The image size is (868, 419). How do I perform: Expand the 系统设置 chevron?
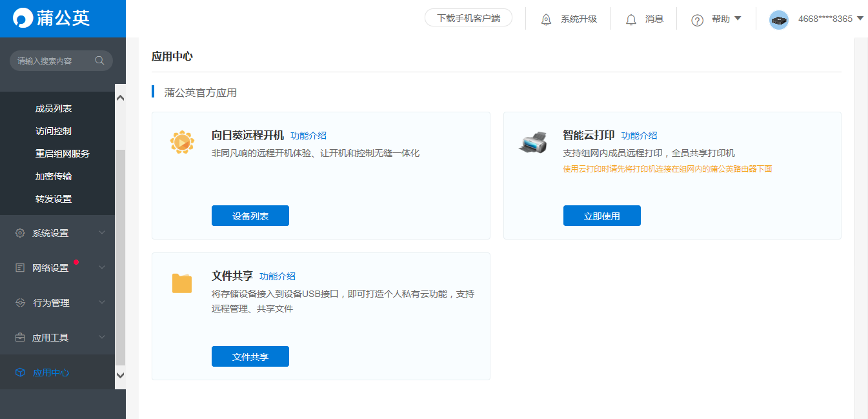[102, 232]
